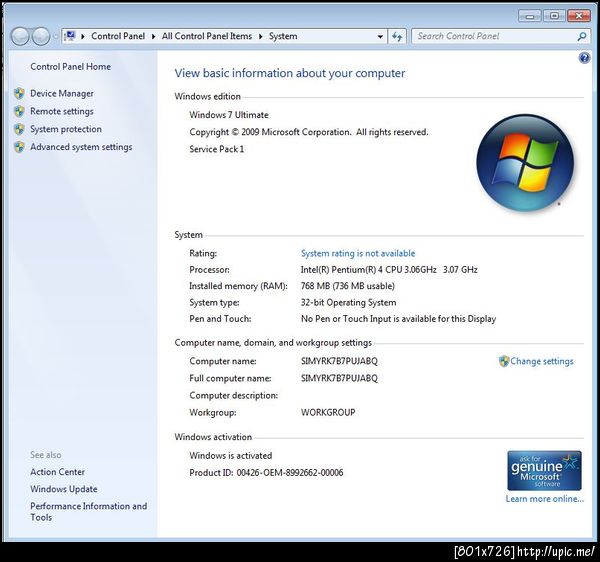Image resolution: width=600 pixels, height=562 pixels.
Task: Maximize the System window
Action: pyautogui.click(x=554, y=16)
